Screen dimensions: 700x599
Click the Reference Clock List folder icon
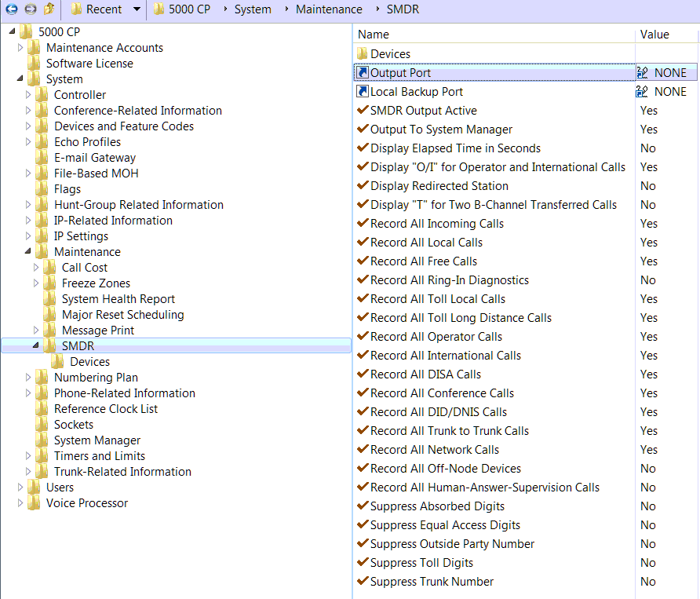[x=42, y=409]
